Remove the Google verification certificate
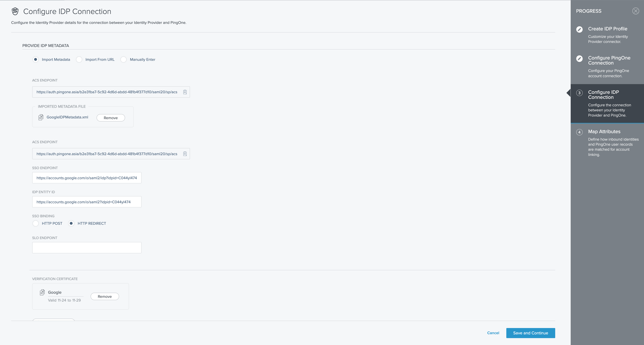 (x=104, y=297)
